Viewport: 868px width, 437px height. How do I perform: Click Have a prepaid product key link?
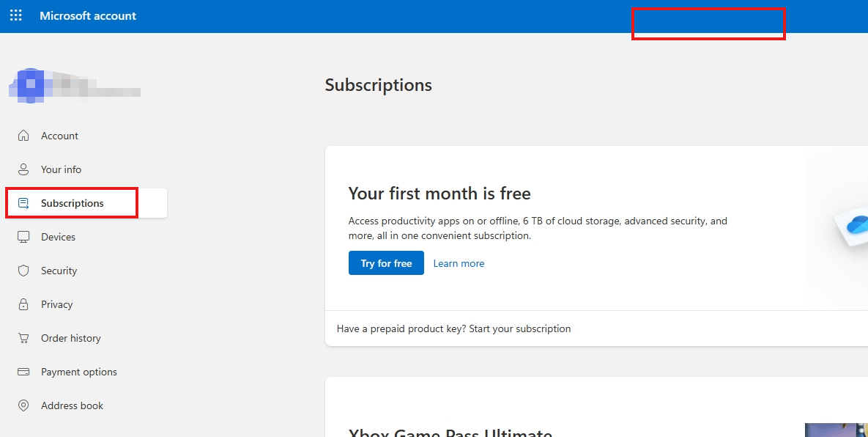453,329
